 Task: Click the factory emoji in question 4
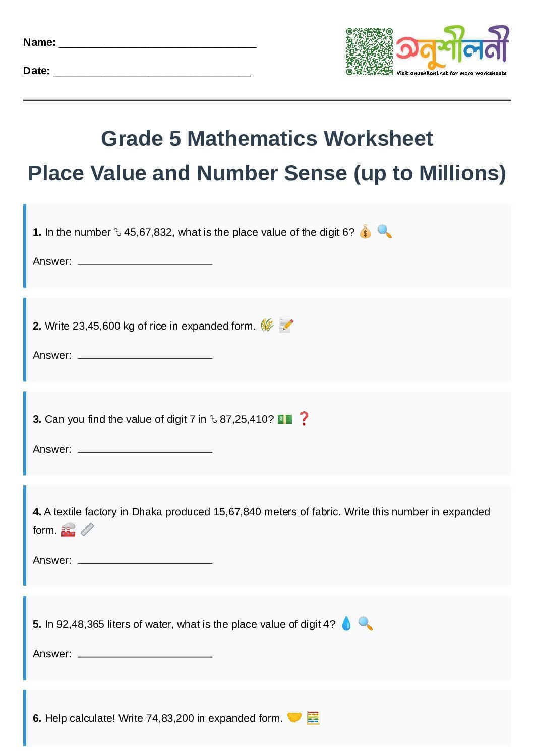pos(68,530)
